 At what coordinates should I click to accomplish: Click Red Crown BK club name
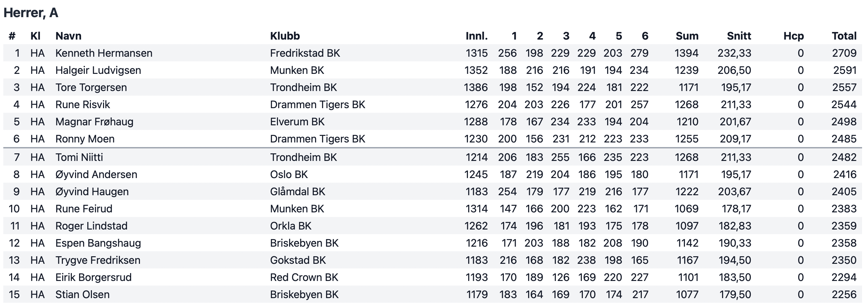[x=304, y=277]
